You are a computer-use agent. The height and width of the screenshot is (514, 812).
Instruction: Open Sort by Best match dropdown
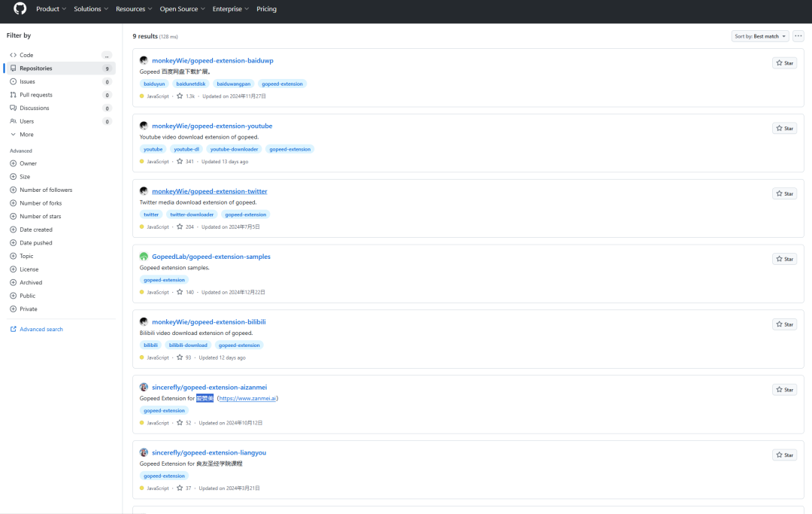click(x=760, y=36)
